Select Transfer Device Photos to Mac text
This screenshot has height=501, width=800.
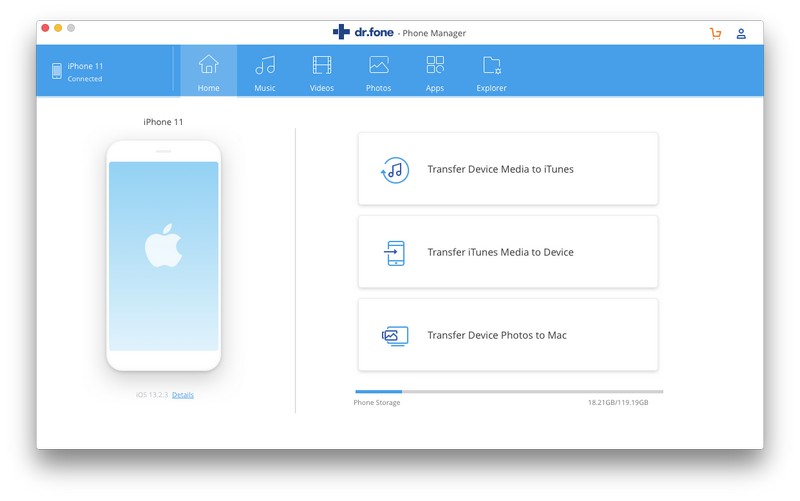click(497, 335)
